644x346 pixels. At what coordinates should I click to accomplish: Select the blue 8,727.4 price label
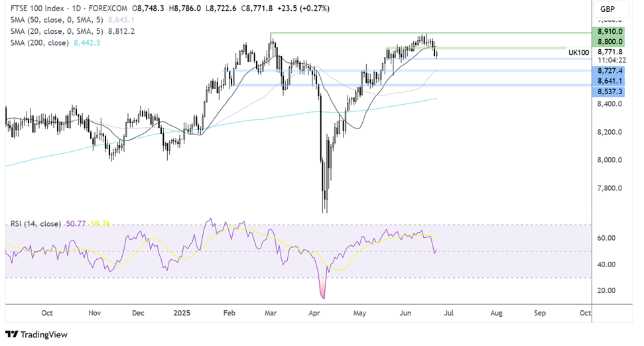[610, 70]
